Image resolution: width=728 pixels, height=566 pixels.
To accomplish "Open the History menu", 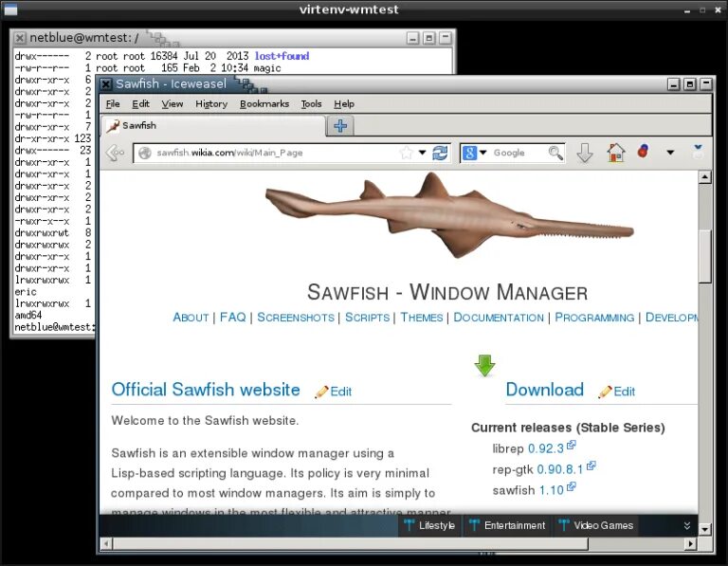I will point(211,104).
